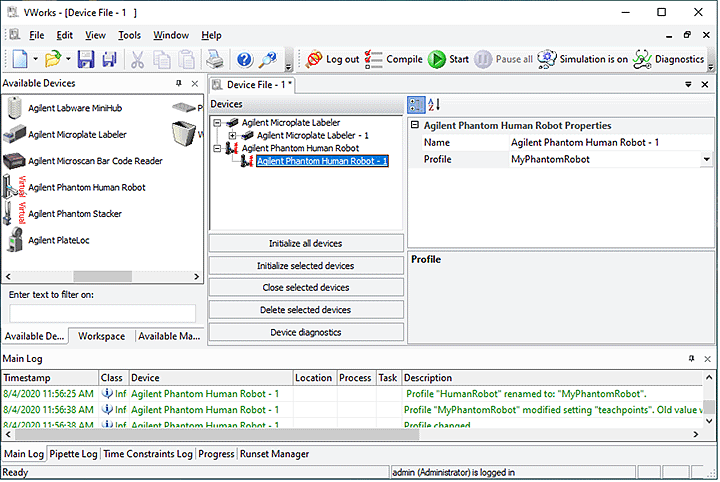Open the Help menu

click(x=211, y=35)
